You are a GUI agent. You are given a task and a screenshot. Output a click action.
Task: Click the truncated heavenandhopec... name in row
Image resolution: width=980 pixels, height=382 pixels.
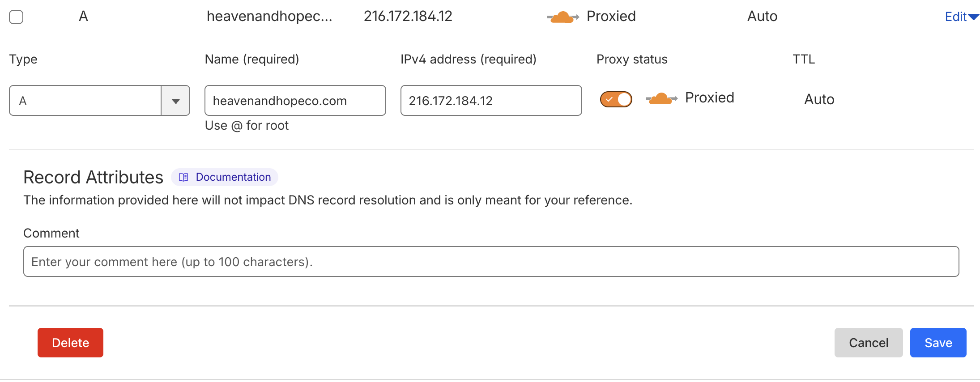(x=269, y=17)
